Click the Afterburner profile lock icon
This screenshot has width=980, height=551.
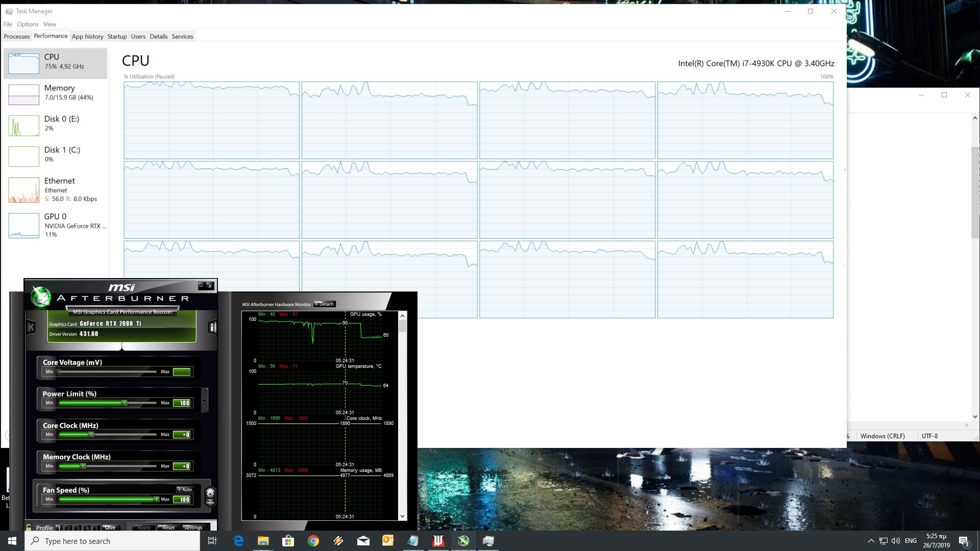coord(29,528)
